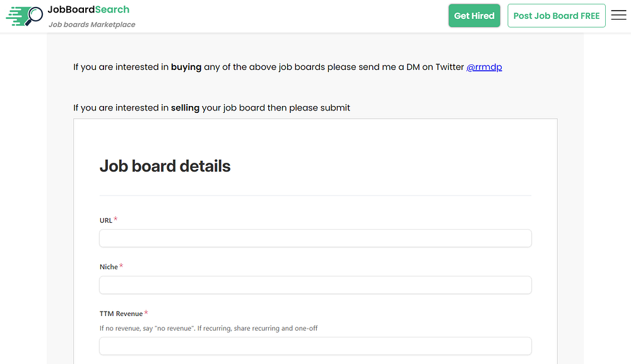This screenshot has height=364, width=631.
Task: Click the JobBoardSearch site name
Action: click(x=88, y=9)
